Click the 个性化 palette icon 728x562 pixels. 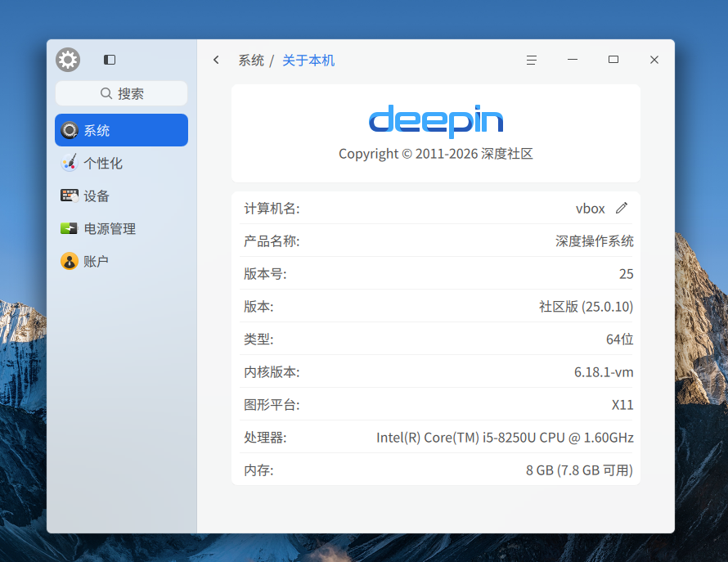(x=70, y=163)
